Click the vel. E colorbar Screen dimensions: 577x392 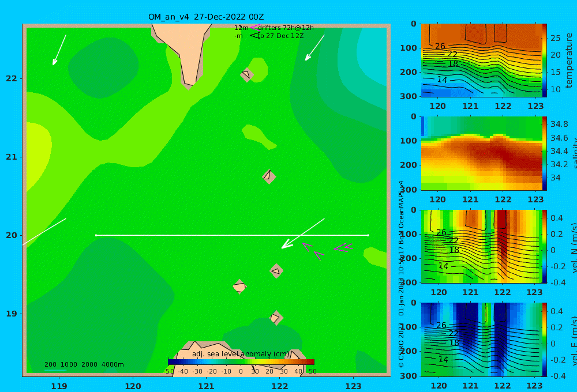coord(545,340)
